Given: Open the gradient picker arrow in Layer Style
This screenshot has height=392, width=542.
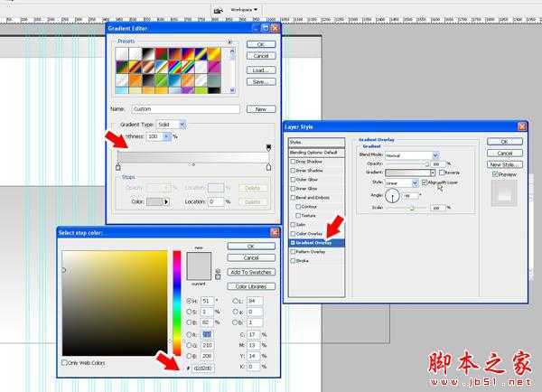Looking at the screenshot, I should pos(433,173).
